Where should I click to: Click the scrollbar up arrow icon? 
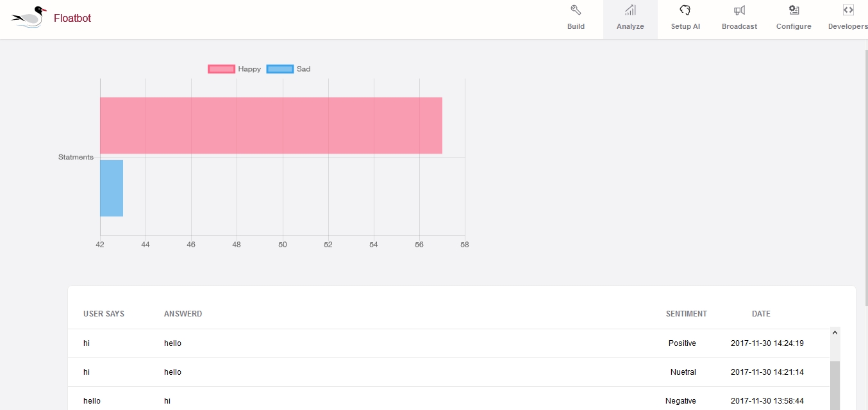[x=835, y=332]
